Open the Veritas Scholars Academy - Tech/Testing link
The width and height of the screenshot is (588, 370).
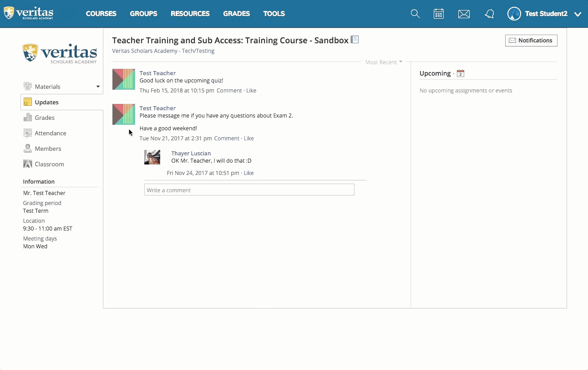(163, 51)
